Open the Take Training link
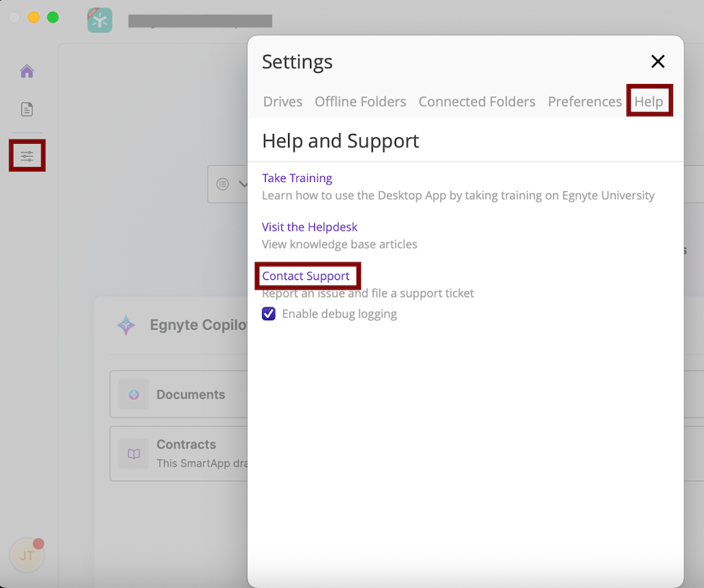 [x=297, y=178]
